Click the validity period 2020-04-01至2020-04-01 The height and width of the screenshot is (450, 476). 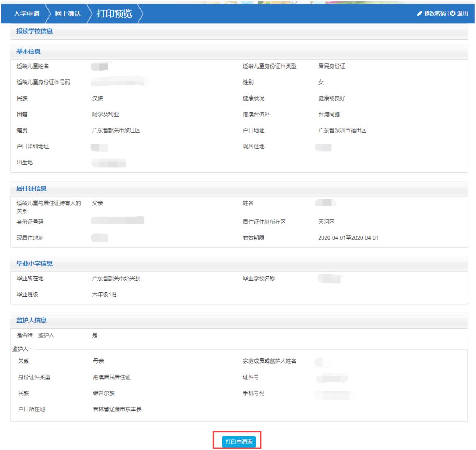348,238
